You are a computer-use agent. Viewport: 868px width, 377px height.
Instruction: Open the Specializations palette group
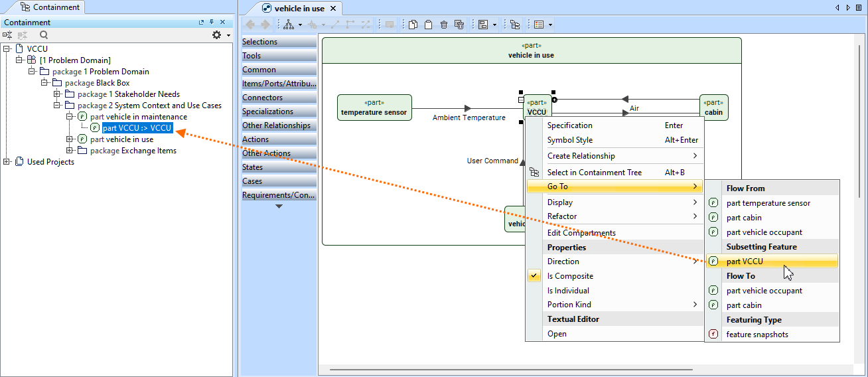coord(279,112)
